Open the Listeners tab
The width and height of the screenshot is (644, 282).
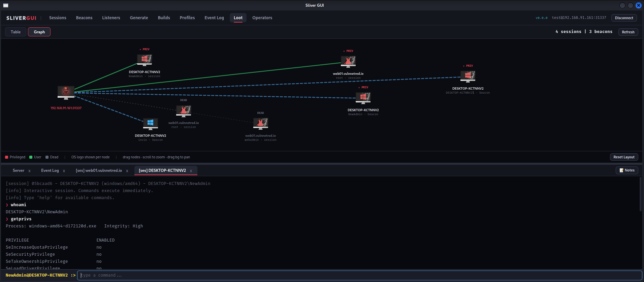click(111, 18)
